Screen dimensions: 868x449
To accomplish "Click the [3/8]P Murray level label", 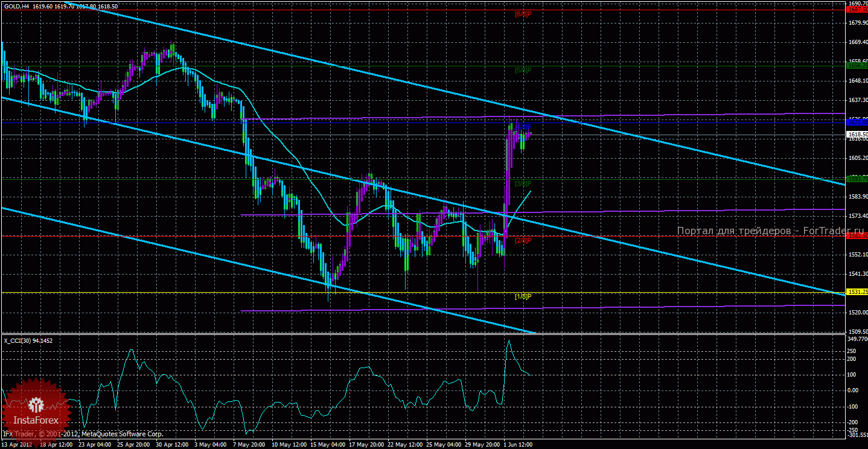I will [x=523, y=183].
